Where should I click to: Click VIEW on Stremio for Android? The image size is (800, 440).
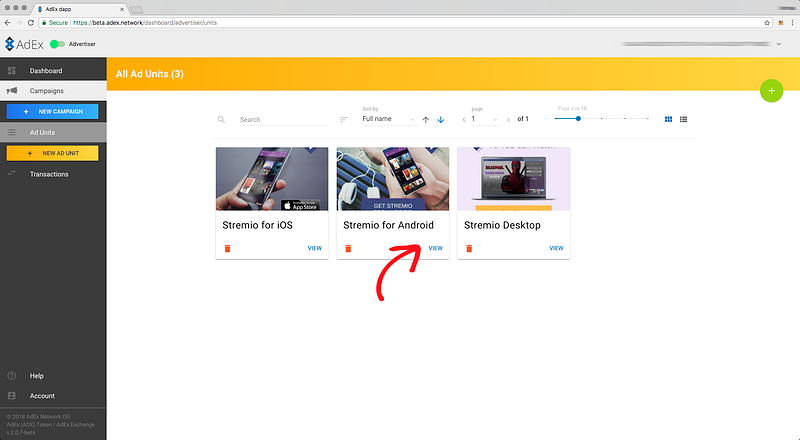point(435,248)
